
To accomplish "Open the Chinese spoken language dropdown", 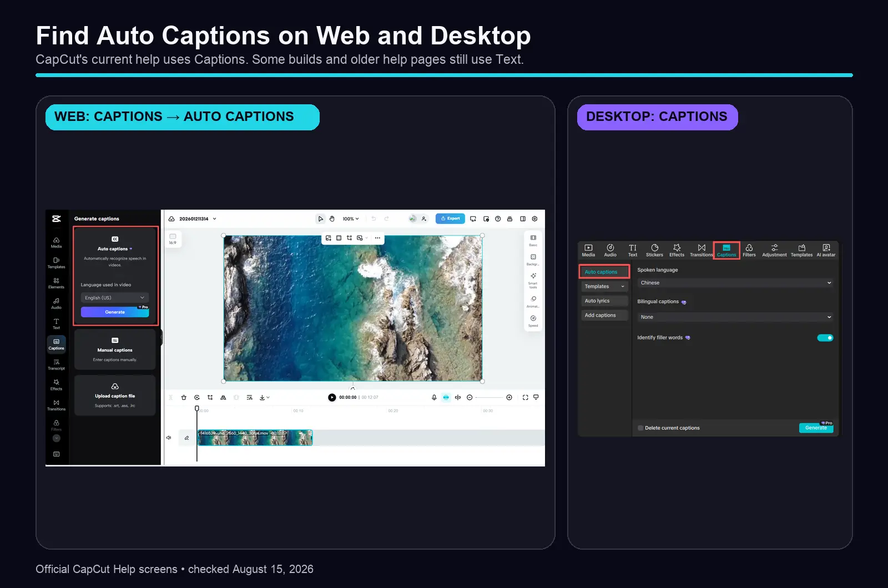I will click(x=736, y=283).
